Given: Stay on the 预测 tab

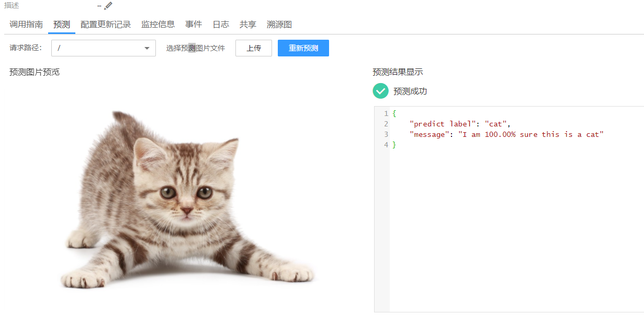Looking at the screenshot, I should pyautogui.click(x=61, y=24).
